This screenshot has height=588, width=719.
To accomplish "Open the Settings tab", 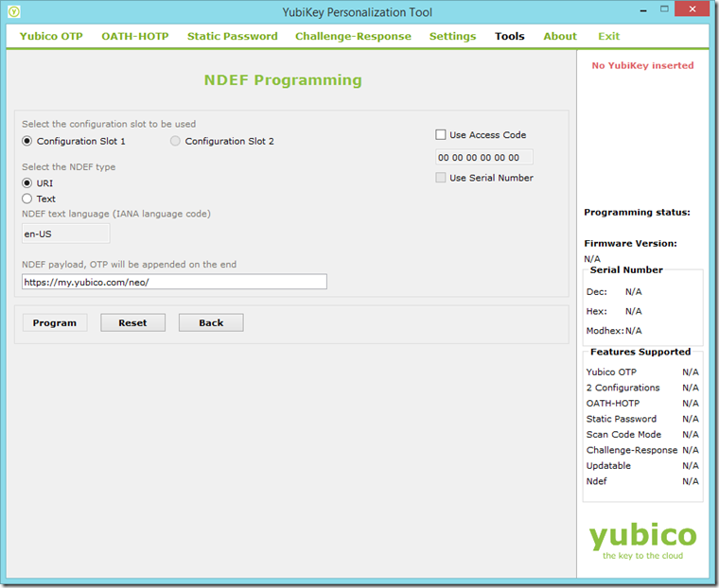I will tap(452, 36).
